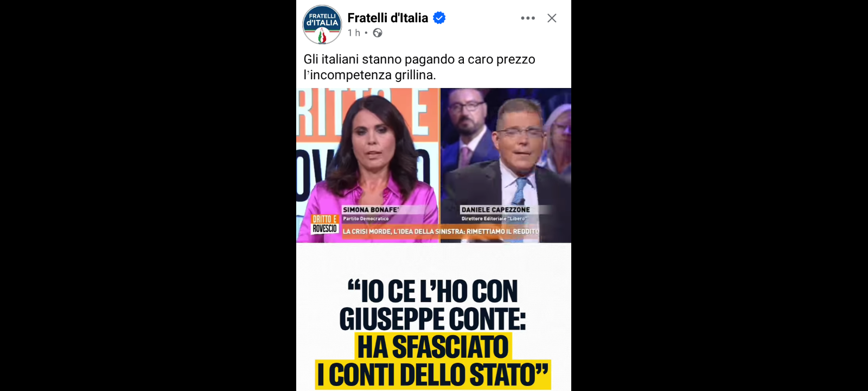Image resolution: width=868 pixels, height=391 pixels.
Task: Click the globe public-audience icon
Action: click(378, 33)
